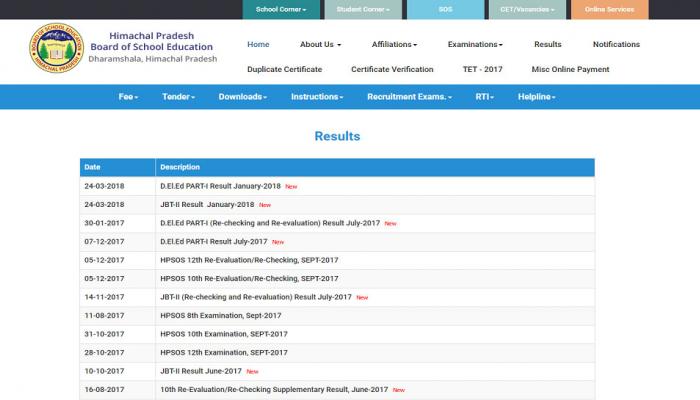This screenshot has height=400, width=700.
Task: Open HPSOS 8th Examination Sept-2017
Action: (221, 315)
